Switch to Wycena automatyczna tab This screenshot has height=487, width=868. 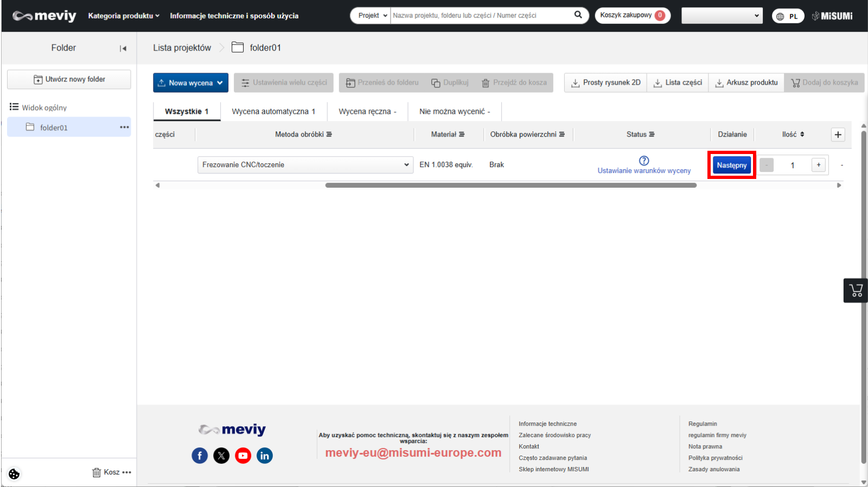pos(273,112)
